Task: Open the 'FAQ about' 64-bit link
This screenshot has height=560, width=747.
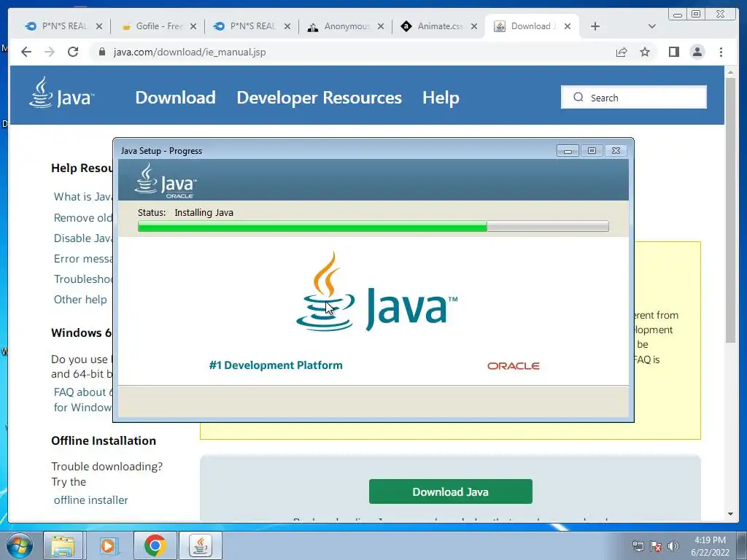Action: click(83, 392)
